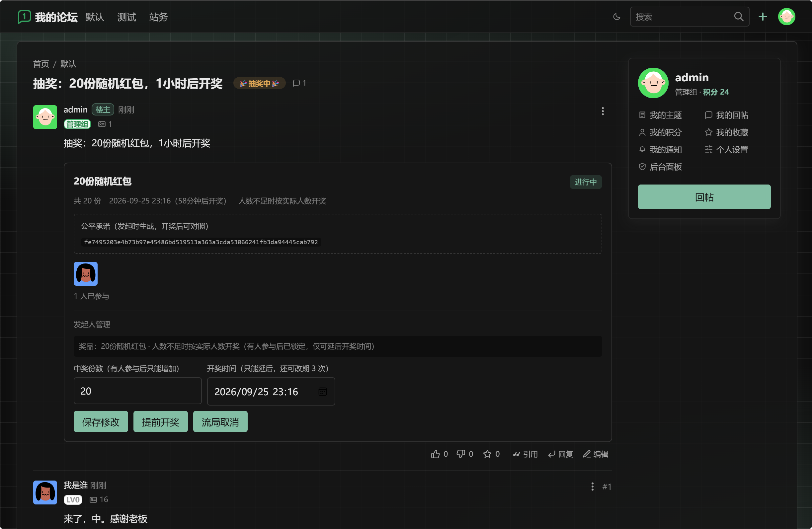Open 我的积分 in sidebar

click(660, 132)
